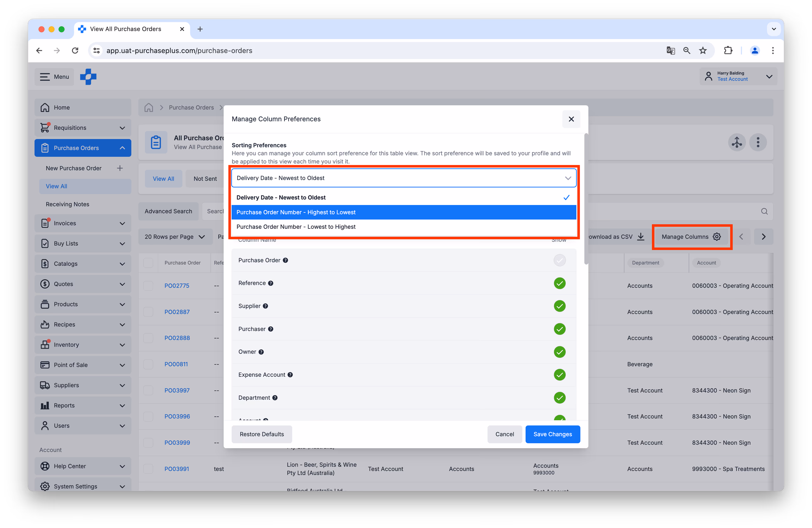Click the PurchasePlus logo in header
The width and height of the screenshot is (812, 528).
pyautogui.click(x=88, y=77)
